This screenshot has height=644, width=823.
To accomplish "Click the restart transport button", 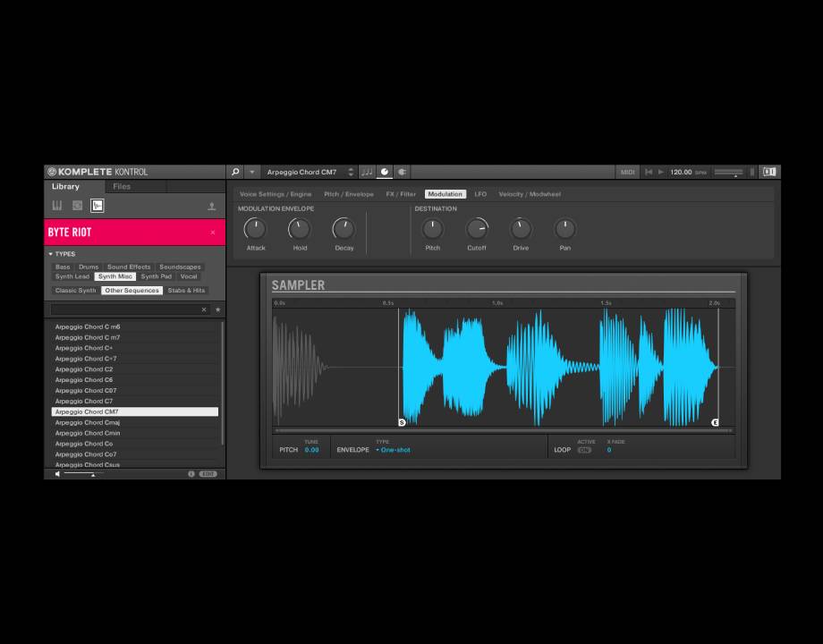I will (x=649, y=172).
